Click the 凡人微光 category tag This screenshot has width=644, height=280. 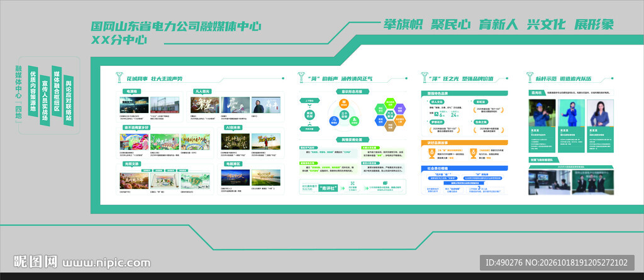pyautogui.click(x=203, y=92)
